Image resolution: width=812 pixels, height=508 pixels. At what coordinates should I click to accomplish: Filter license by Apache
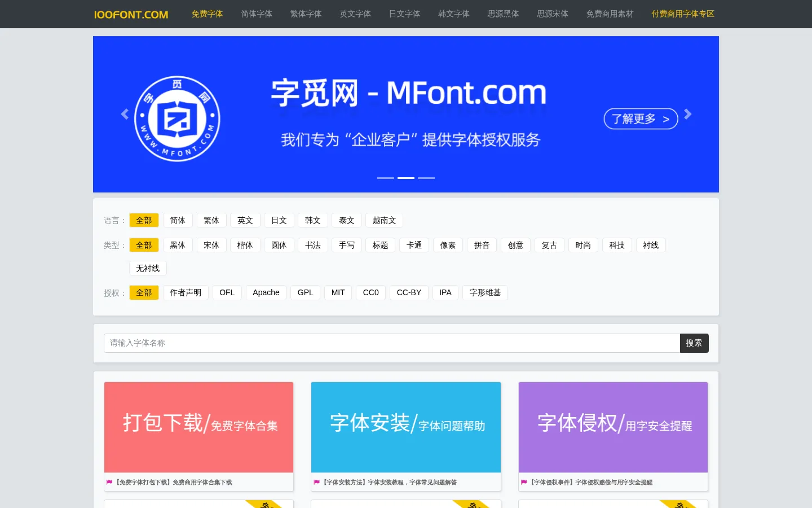pyautogui.click(x=266, y=292)
